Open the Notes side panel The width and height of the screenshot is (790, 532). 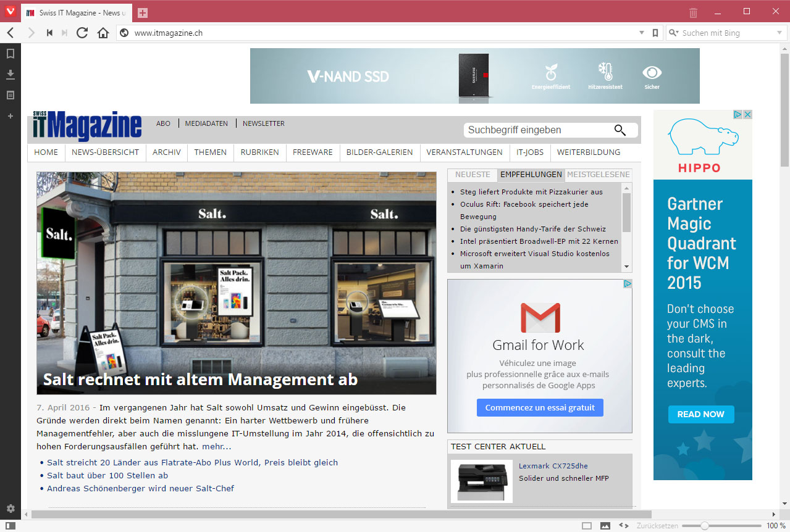[x=11, y=95]
